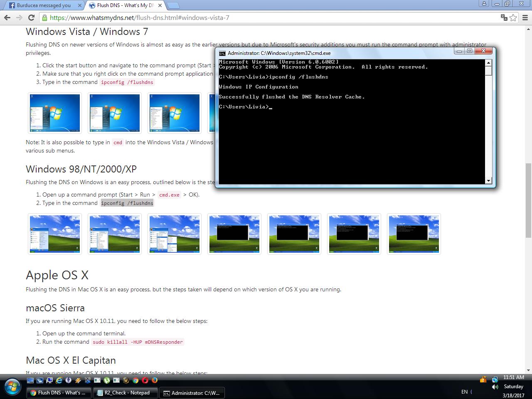
Task: Select the Flush DNS browser tab
Action: click(125, 5)
